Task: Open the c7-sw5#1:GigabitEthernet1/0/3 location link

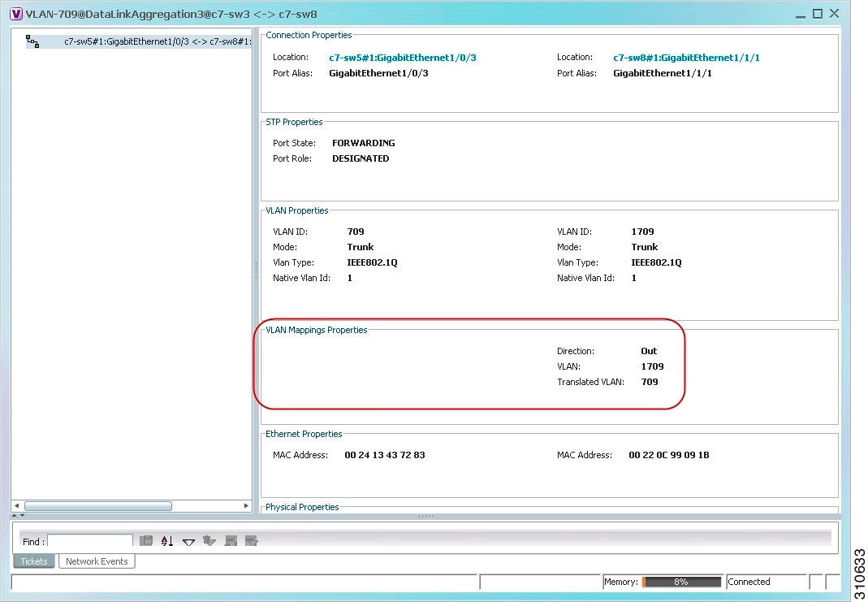Action: pyautogui.click(x=403, y=58)
